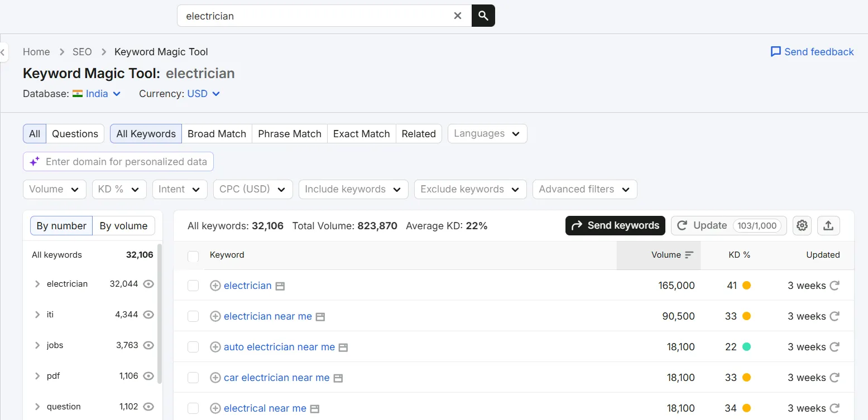Check the electrical near me row
This screenshot has height=420, width=868.
tap(193, 408)
